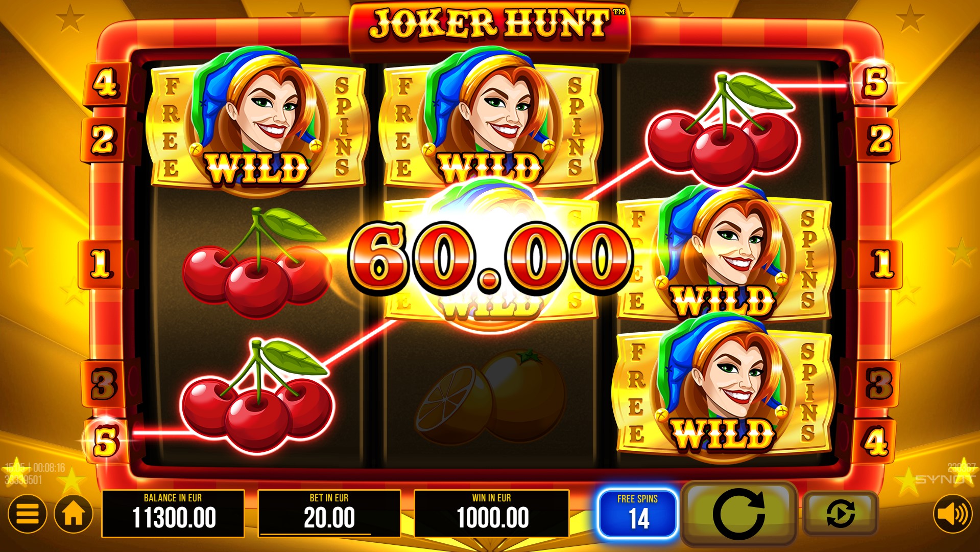
Task: Open the hamburger menu button
Action: tap(27, 514)
